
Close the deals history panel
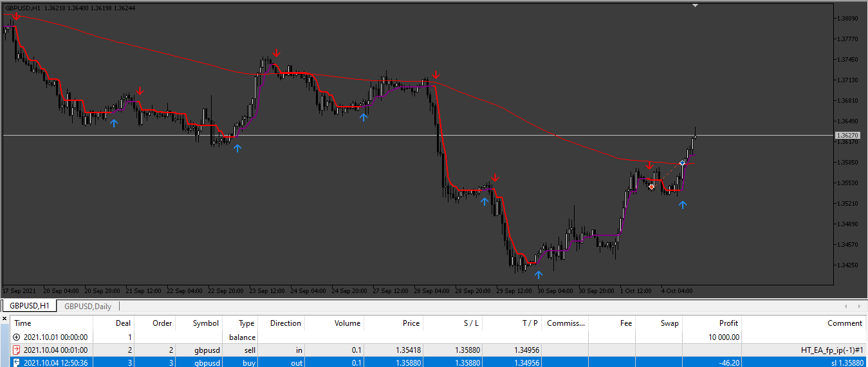pyautogui.click(x=4, y=318)
